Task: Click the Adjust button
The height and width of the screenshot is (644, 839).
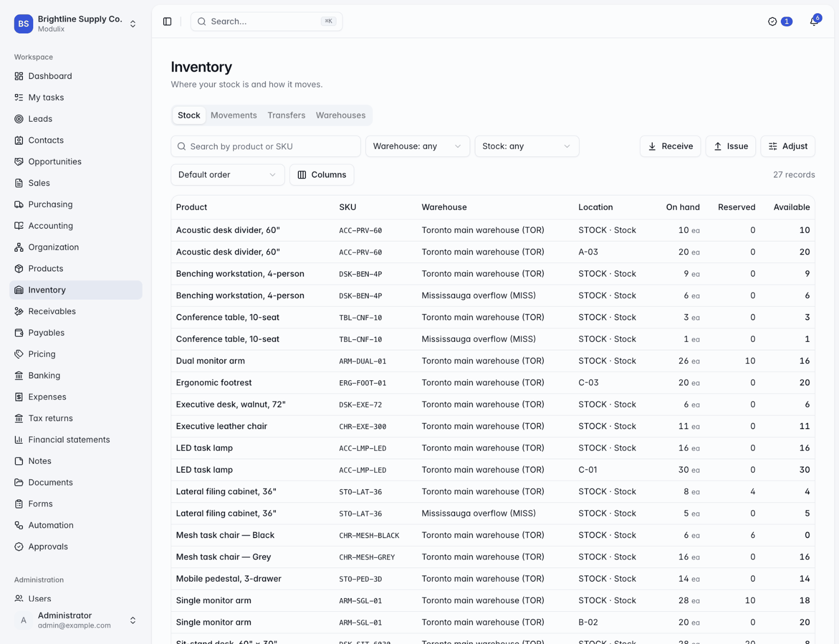Action: 788,146
